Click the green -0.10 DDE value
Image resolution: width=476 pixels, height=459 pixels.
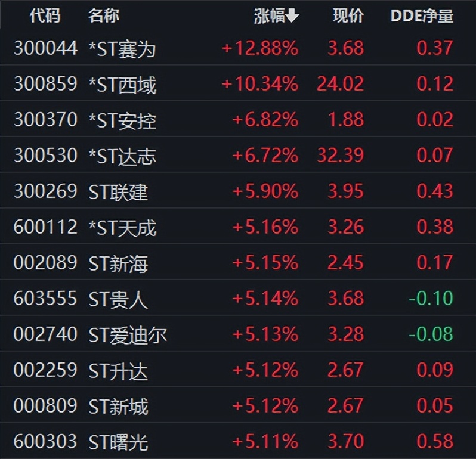[431, 299]
